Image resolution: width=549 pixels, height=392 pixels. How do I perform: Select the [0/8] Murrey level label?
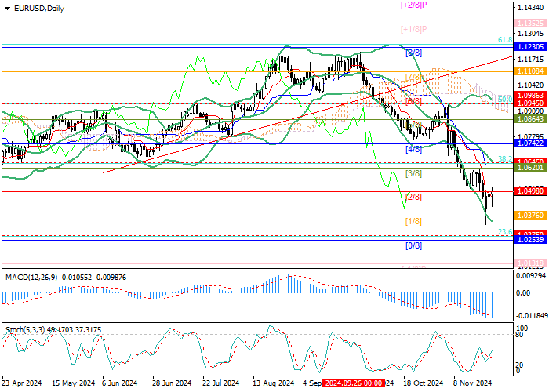click(413, 245)
